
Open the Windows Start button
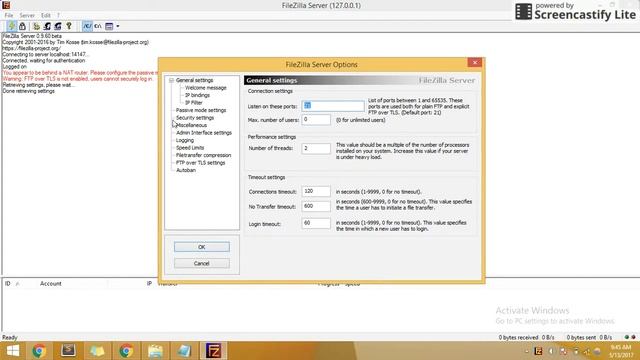(x=13, y=351)
